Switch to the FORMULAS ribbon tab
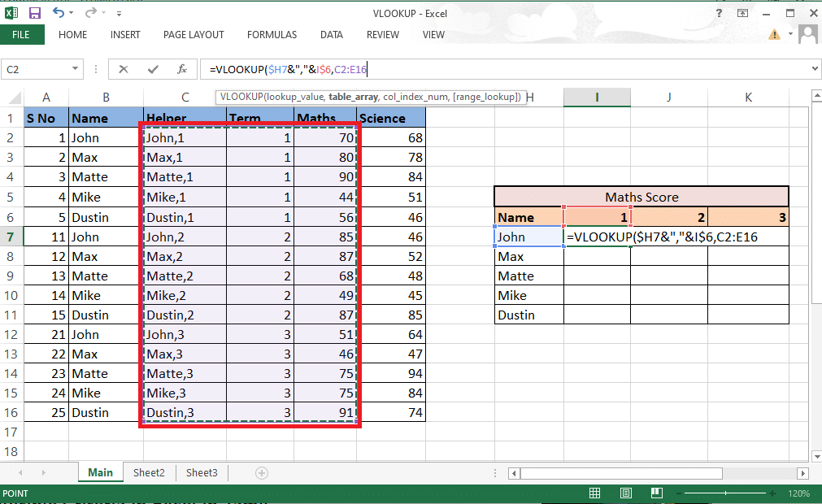 271,34
